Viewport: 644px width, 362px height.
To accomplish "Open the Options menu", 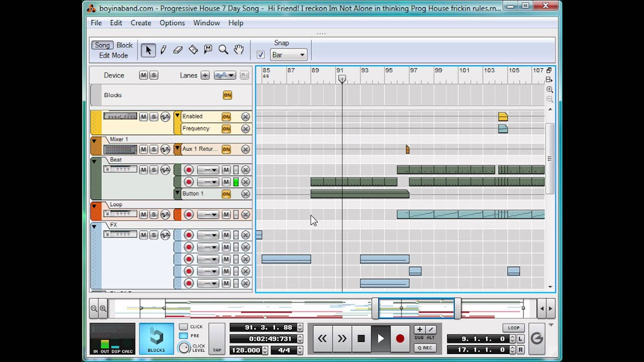I will coord(172,23).
